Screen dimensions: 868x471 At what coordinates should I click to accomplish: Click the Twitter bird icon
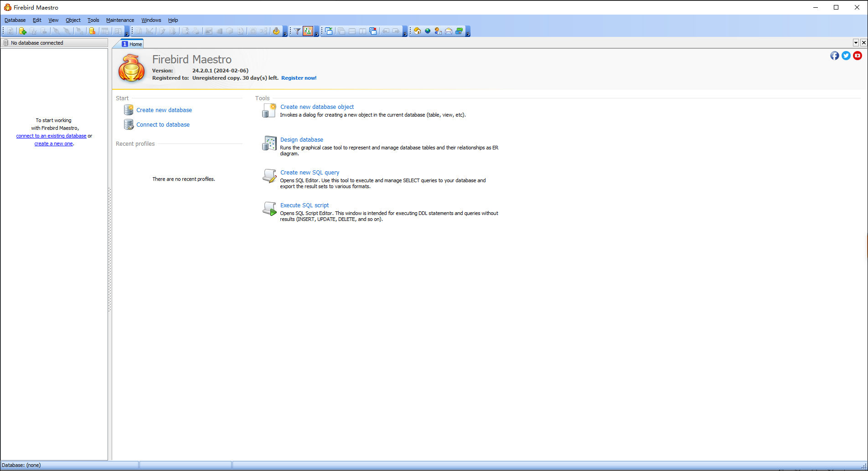(846, 56)
